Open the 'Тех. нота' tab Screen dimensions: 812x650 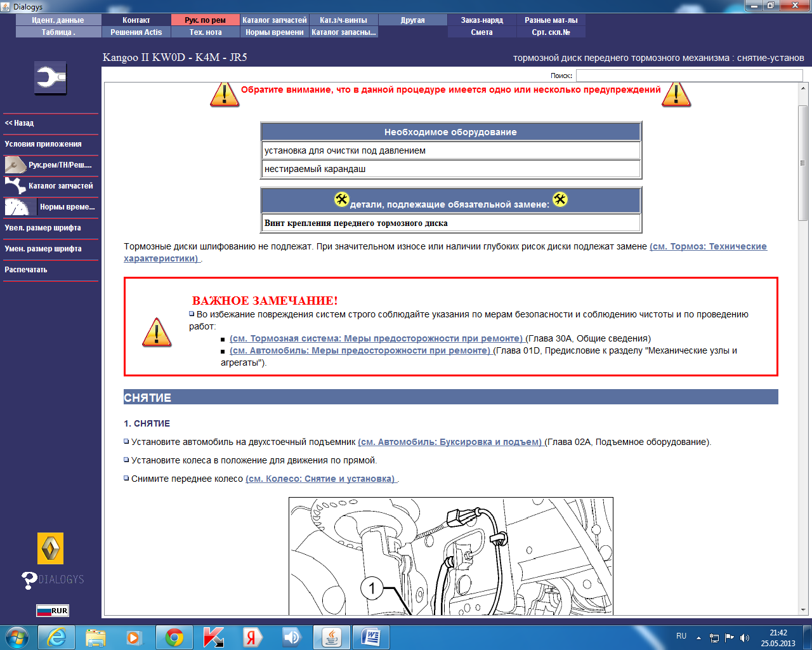[206, 32]
